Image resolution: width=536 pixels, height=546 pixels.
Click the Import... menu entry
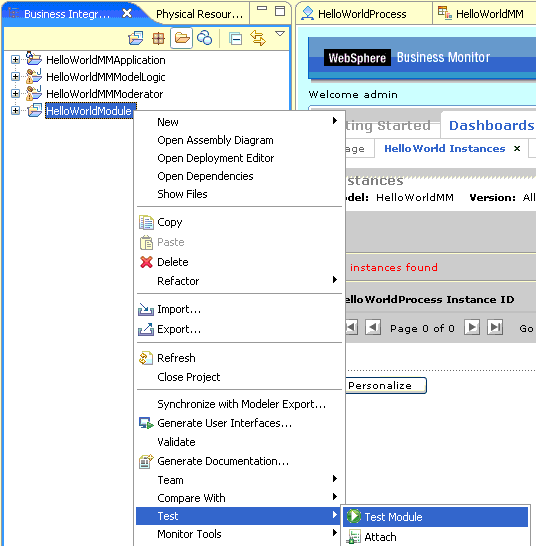point(239,309)
